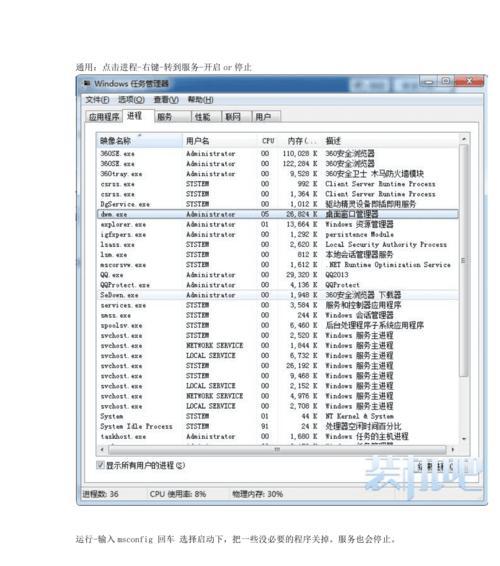
Task: Click the 110,028 K memory value
Action: point(300,153)
